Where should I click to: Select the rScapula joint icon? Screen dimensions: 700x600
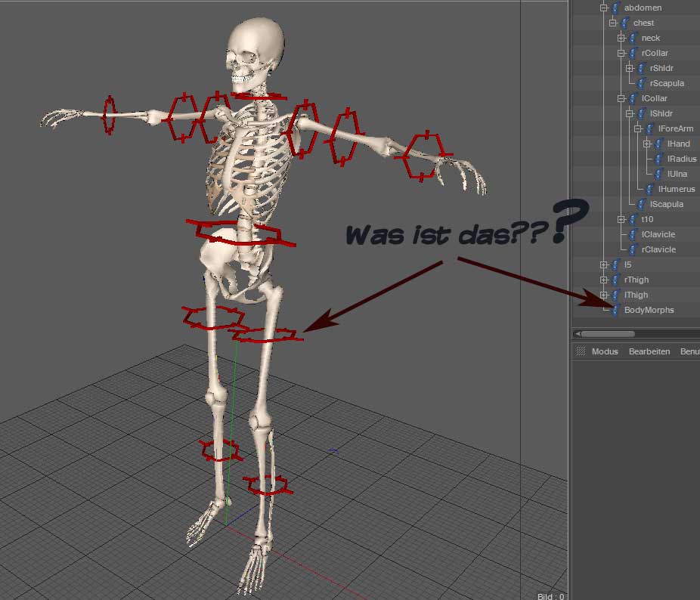642,83
